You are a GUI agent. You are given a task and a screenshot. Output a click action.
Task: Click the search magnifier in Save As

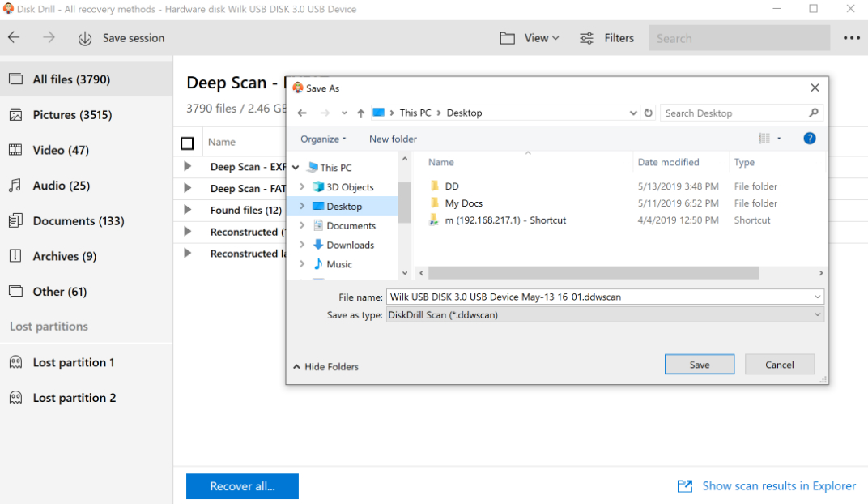coord(813,113)
